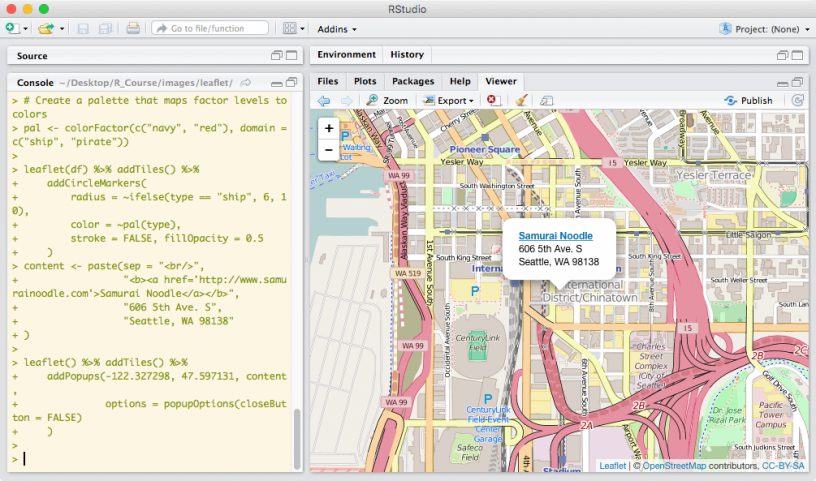This screenshot has width=816, height=481.
Task: Clear all viewer items with broom icon
Action: click(x=521, y=100)
